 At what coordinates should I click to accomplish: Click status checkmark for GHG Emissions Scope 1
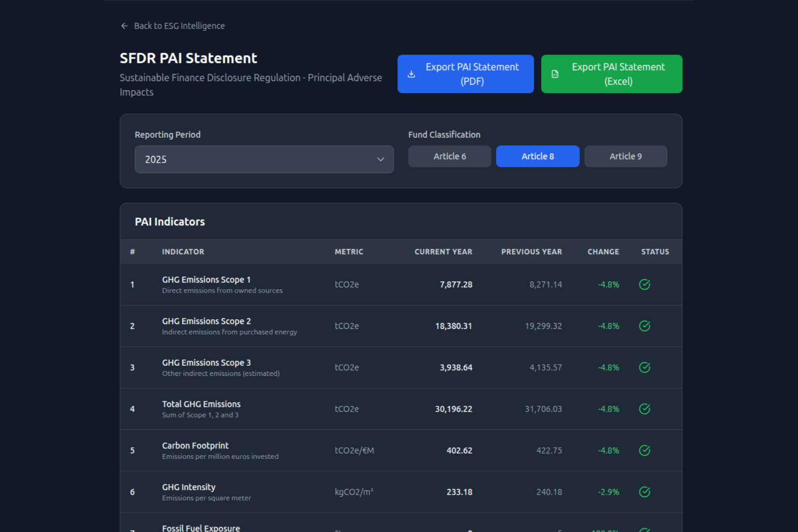click(x=644, y=284)
